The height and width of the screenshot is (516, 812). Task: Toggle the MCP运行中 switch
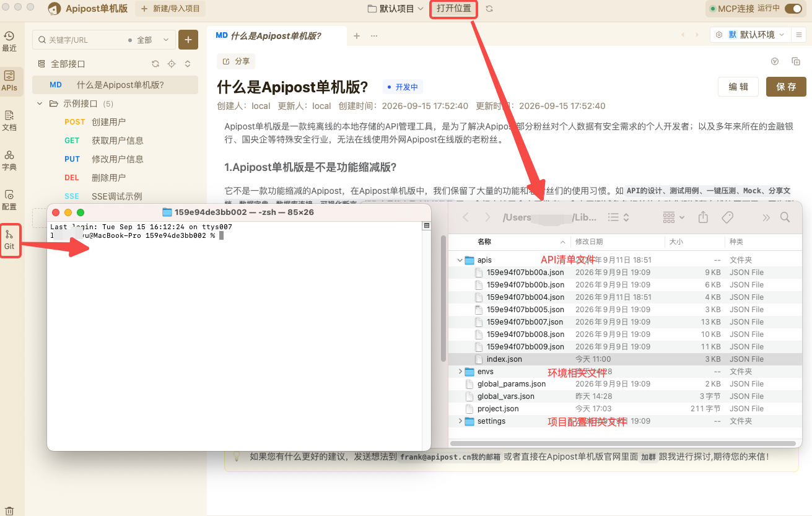[x=793, y=9]
